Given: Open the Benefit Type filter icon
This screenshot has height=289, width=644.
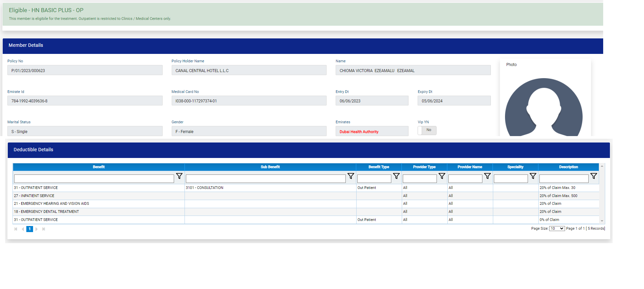Looking at the screenshot, I should point(396,176).
